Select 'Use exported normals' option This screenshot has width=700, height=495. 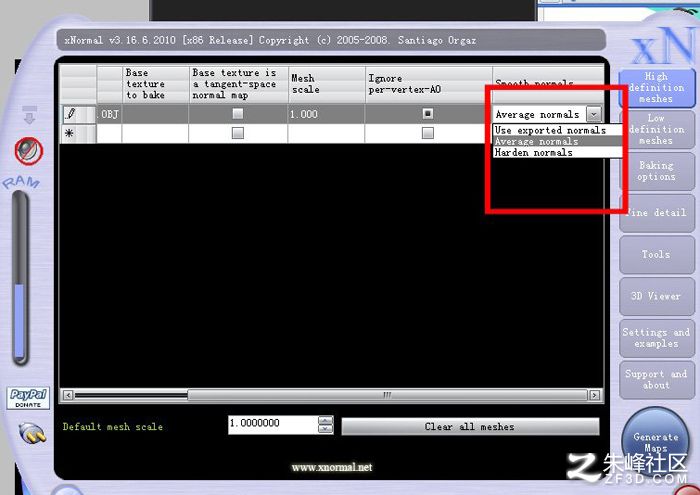(558, 130)
